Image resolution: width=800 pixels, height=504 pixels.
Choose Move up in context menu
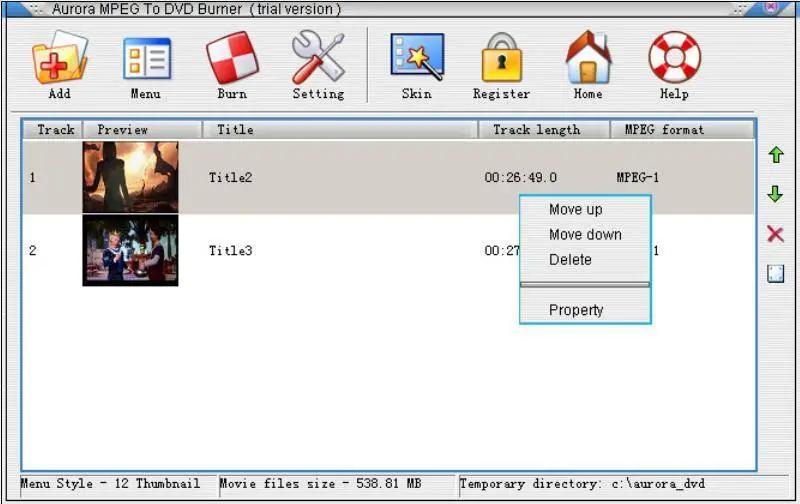(576, 210)
